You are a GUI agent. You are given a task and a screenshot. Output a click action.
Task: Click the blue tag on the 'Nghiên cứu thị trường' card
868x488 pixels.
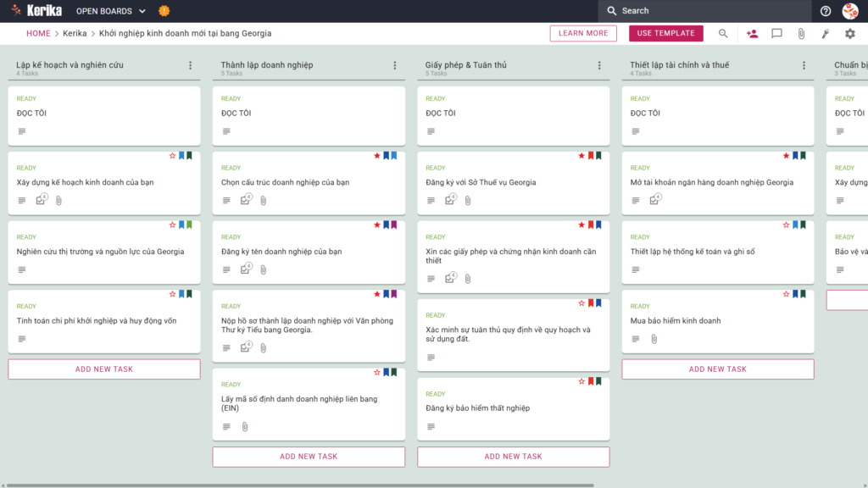pyautogui.click(x=181, y=225)
